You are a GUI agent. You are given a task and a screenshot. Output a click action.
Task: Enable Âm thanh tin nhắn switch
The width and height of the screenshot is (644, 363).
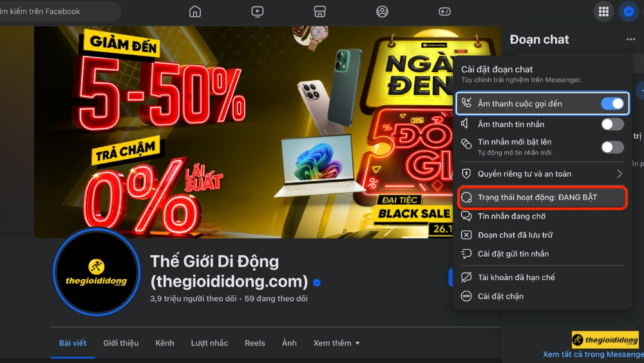tap(612, 124)
